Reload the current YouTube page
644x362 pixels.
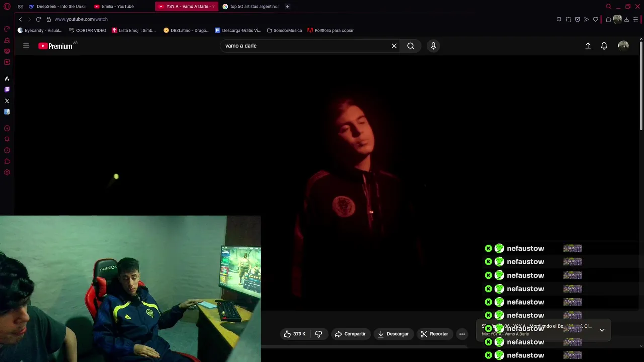38,19
